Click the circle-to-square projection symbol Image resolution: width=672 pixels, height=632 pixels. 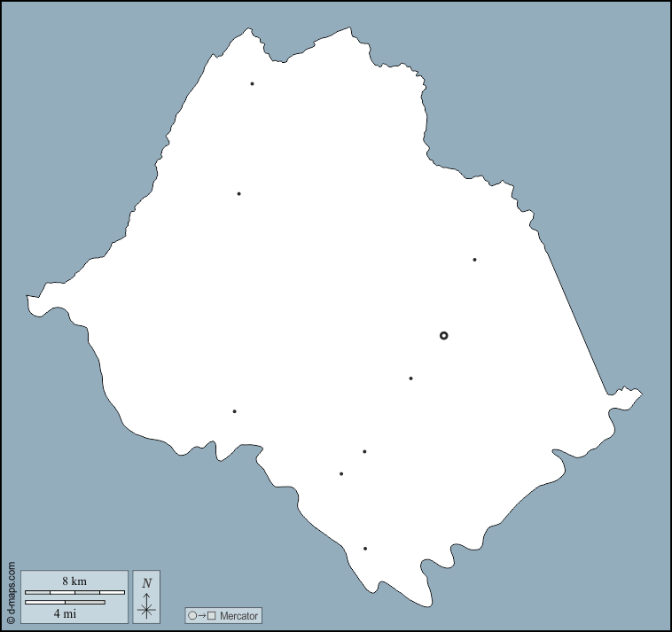[x=201, y=616]
